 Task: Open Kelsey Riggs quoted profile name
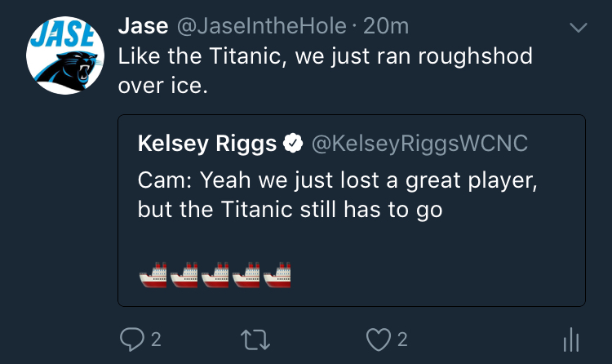[207, 144]
